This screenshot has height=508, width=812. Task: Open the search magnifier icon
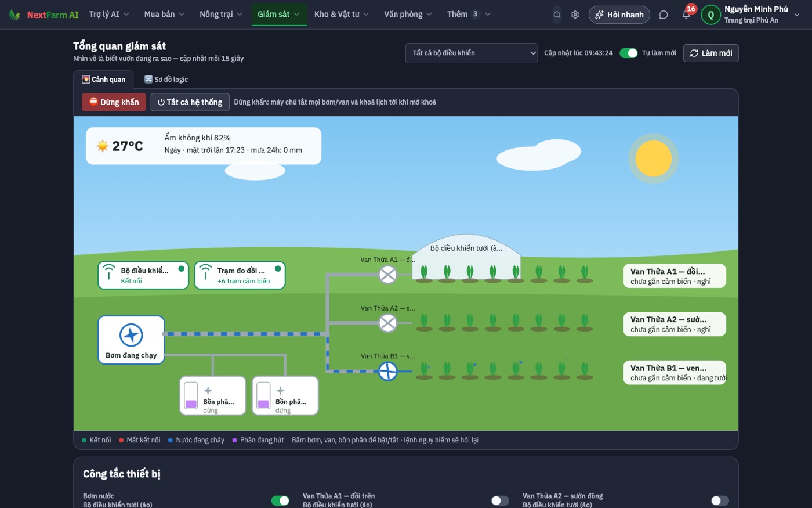[x=557, y=15]
